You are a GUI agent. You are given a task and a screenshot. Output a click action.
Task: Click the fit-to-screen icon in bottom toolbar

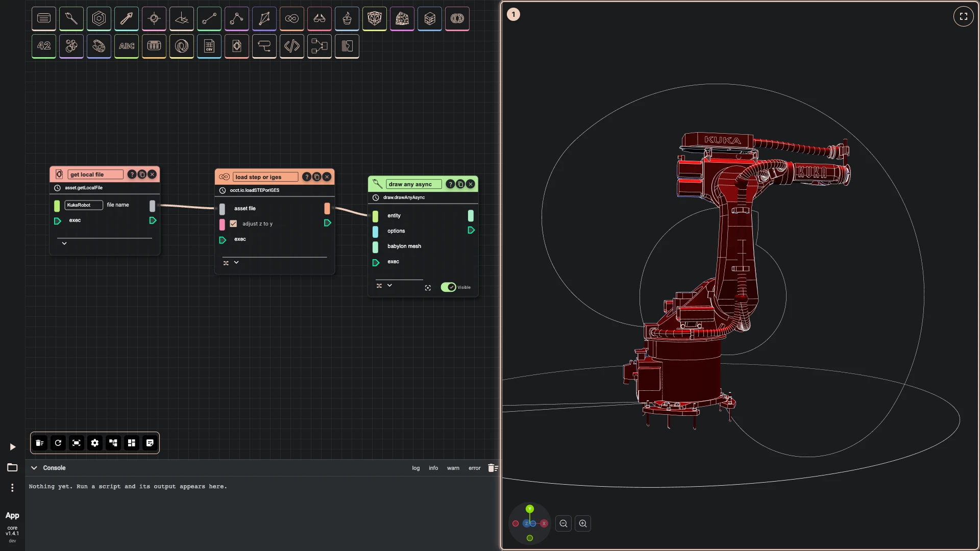pyautogui.click(x=77, y=443)
